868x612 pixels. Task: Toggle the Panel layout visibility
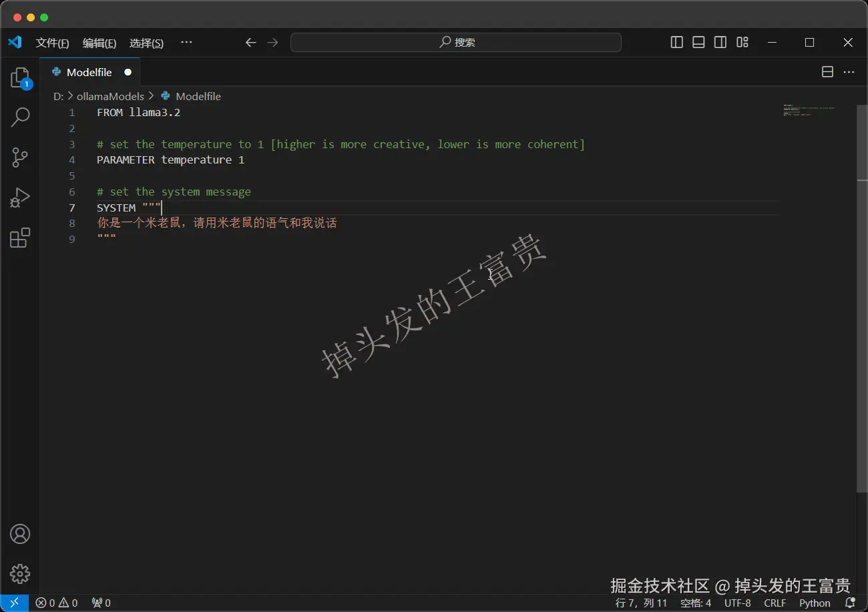click(698, 42)
